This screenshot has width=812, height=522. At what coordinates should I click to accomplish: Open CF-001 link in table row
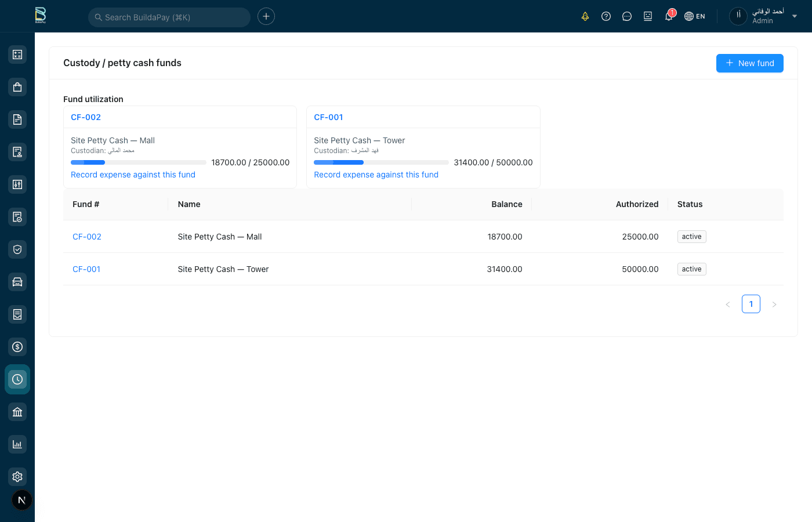coord(86,269)
